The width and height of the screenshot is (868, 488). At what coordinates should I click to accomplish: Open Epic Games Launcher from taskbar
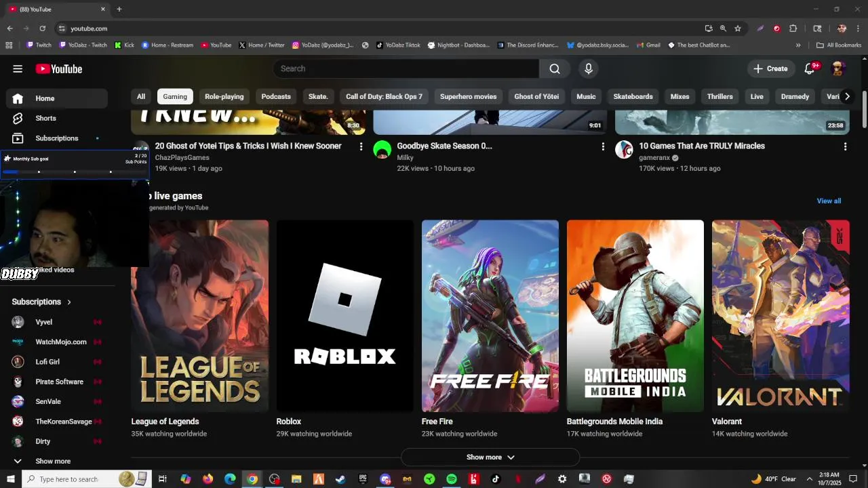[x=363, y=479]
